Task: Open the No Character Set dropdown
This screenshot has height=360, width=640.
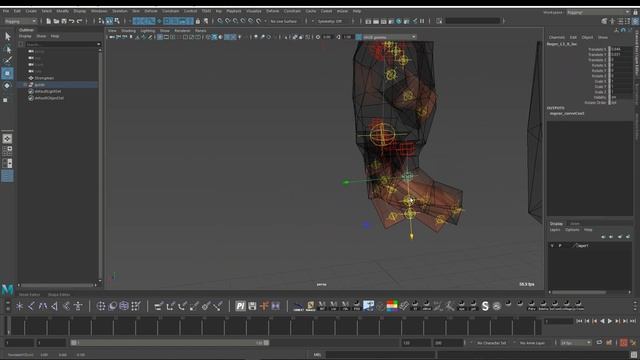Action: coord(492,343)
